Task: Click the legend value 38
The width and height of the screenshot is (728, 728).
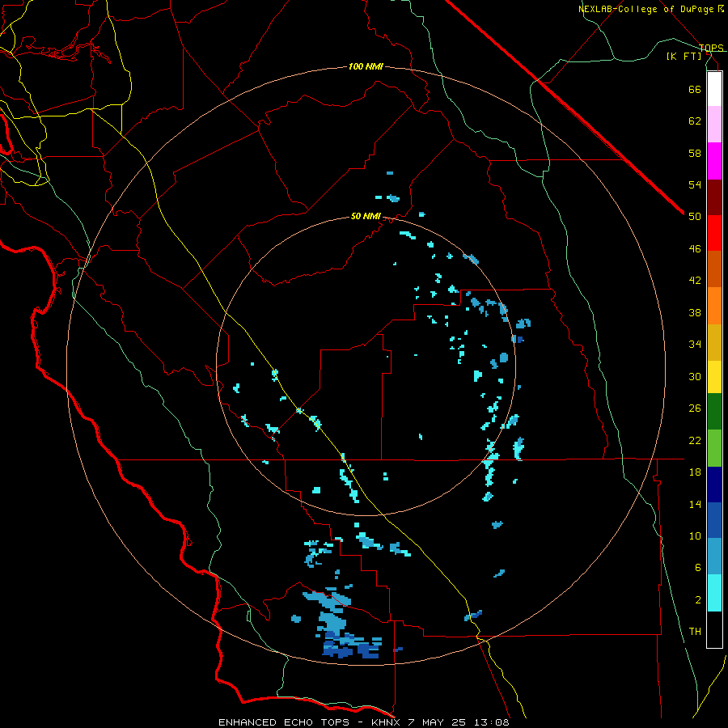Action: 695,312
